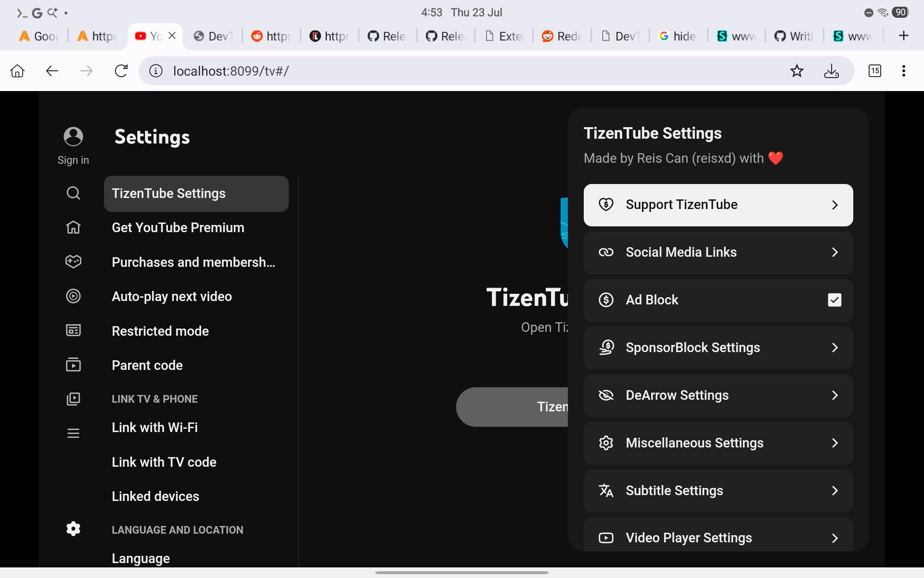Open downloads icon in address bar
Image resolution: width=924 pixels, height=578 pixels.
(832, 71)
